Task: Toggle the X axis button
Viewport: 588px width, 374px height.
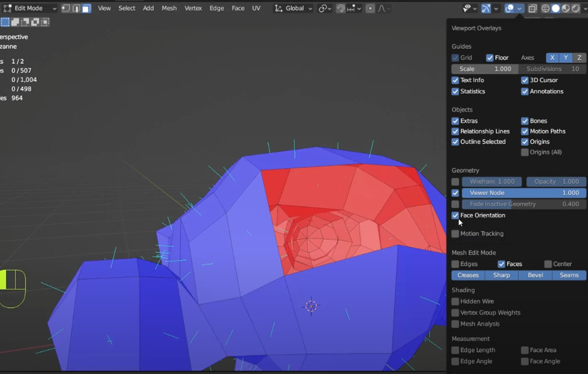Action: (552, 58)
